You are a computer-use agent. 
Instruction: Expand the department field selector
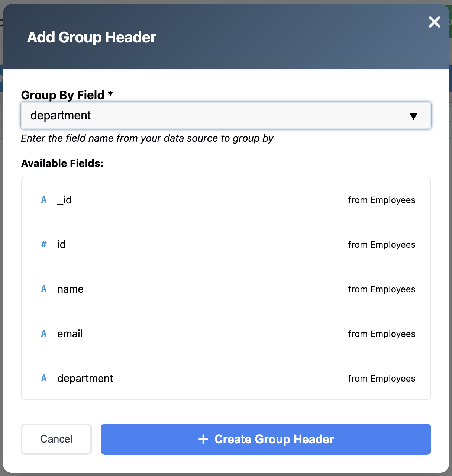tap(226, 116)
